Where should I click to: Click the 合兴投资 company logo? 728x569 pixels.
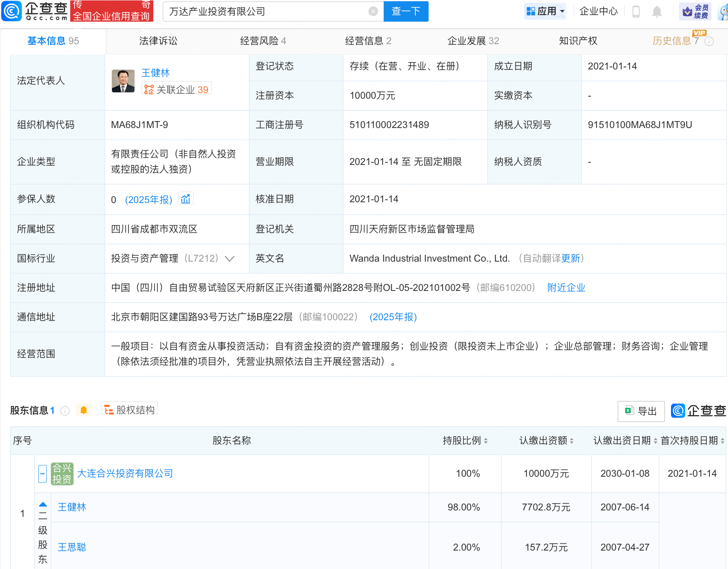62,473
